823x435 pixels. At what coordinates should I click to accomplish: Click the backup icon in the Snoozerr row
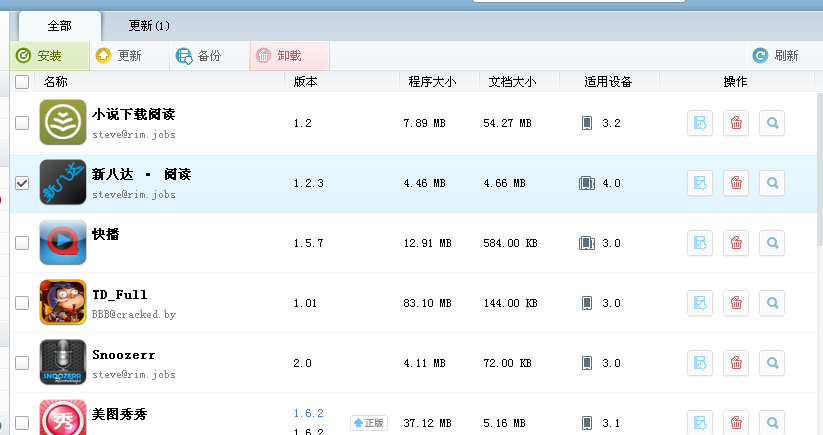pyautogui.click(x=700, y=363)
